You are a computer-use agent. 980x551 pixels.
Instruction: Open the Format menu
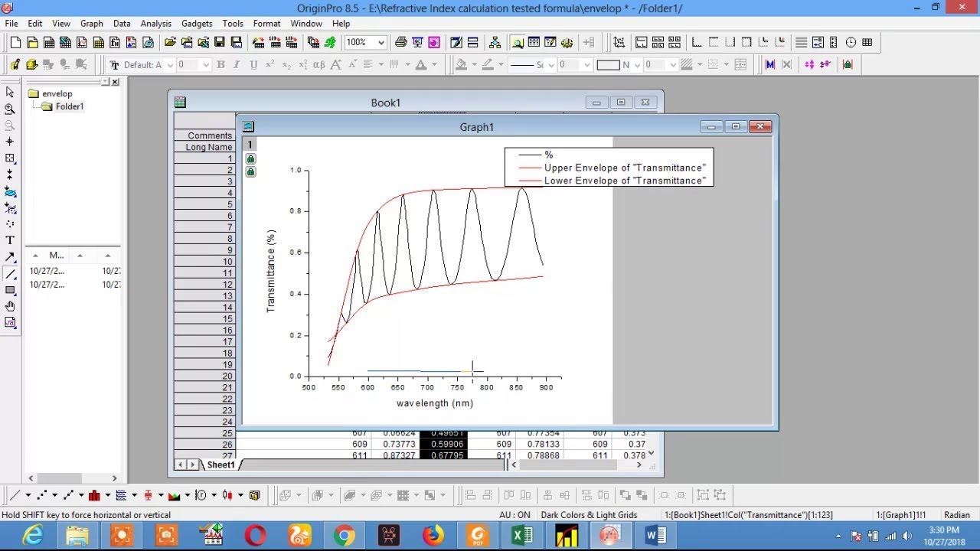click(266, 24)
